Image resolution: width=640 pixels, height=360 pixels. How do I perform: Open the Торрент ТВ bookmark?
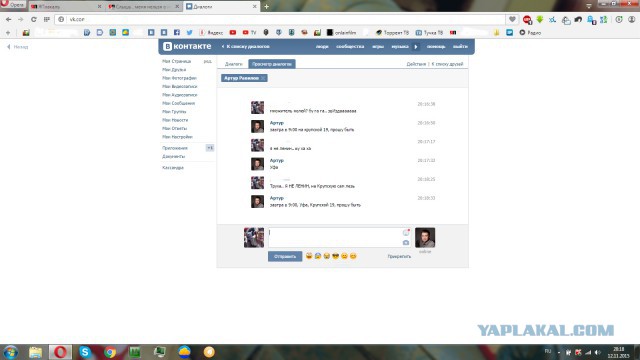[392, 32]
